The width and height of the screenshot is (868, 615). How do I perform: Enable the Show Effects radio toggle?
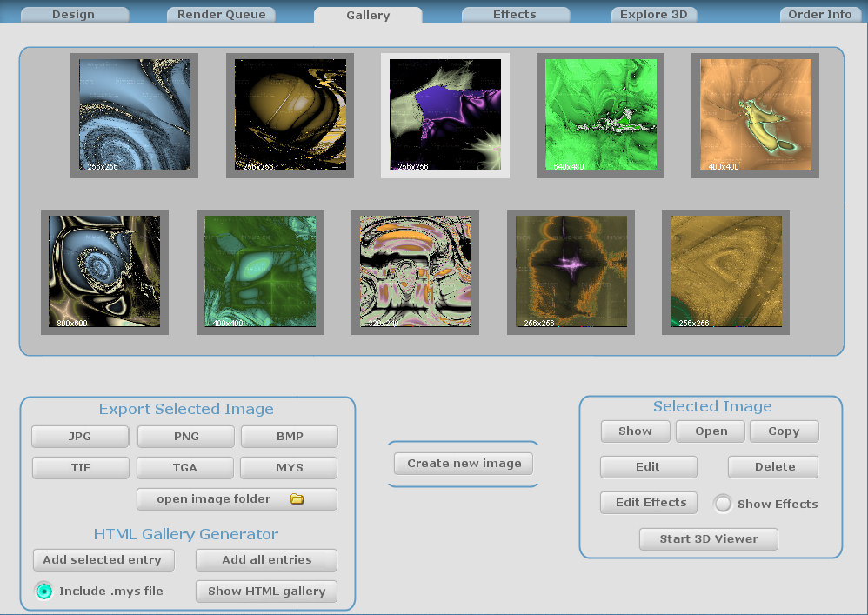pyautogui.click(x=723, y=504)
